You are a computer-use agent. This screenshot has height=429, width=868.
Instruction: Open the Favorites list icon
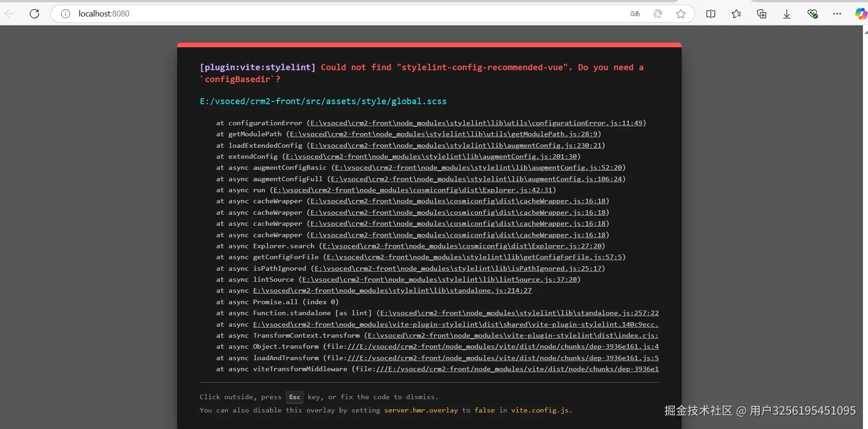[736, 14]
